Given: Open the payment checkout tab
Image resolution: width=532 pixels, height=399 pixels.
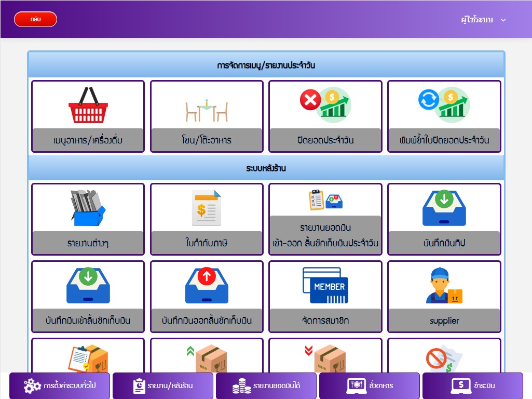Looking at the screenshot, I should [x=473, y=386].
